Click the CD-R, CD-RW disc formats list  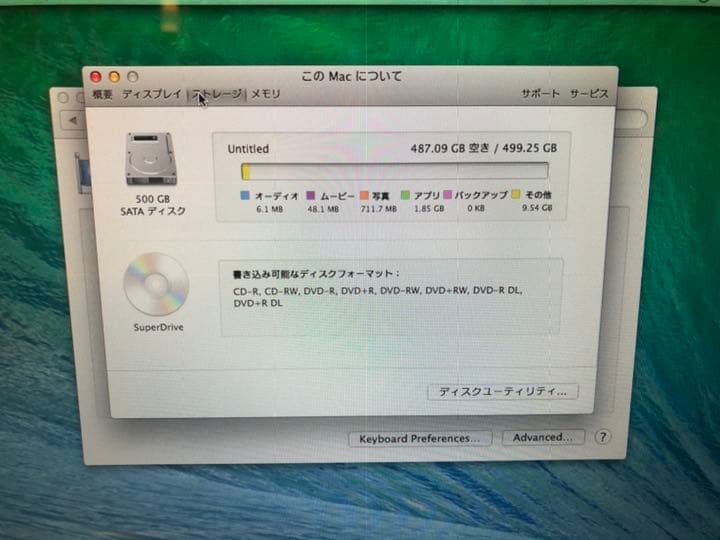[x=377, y=297]
